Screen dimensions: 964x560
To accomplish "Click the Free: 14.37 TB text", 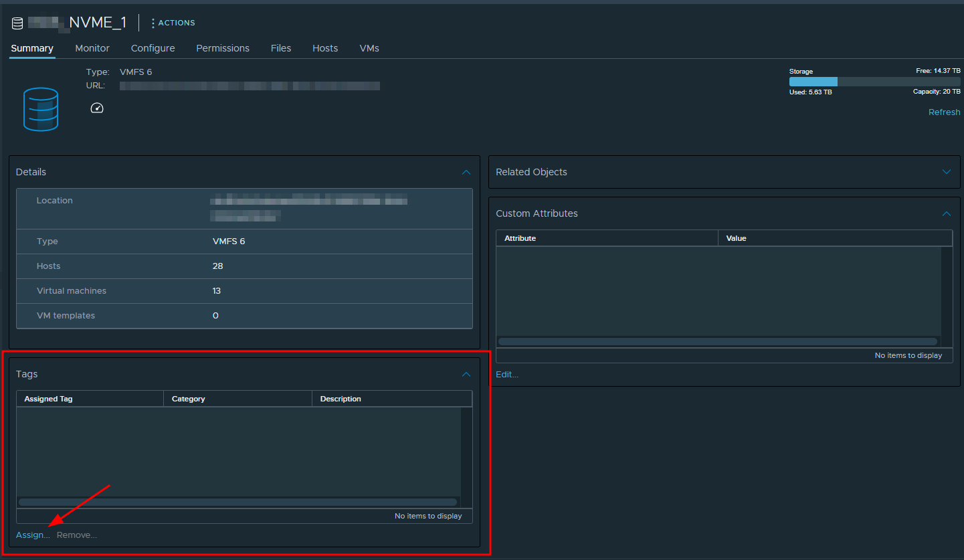I will [938, 71].
